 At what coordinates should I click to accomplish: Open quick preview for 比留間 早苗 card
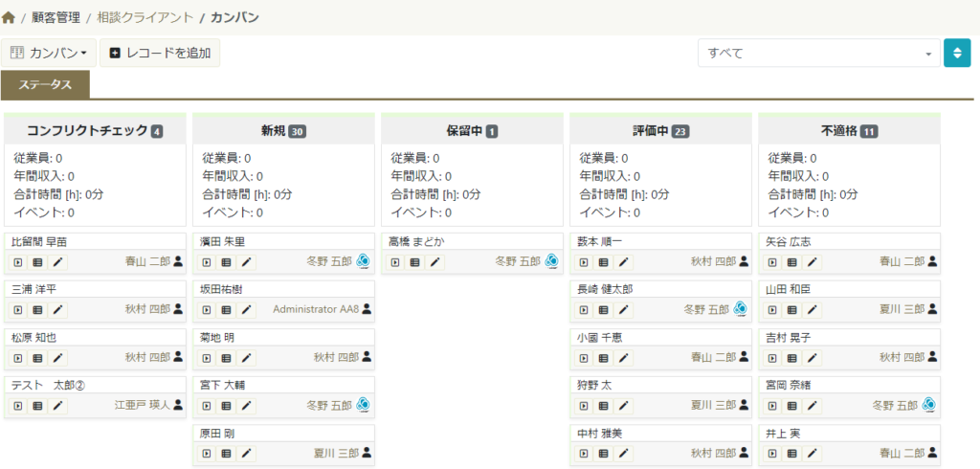(18, 261)
